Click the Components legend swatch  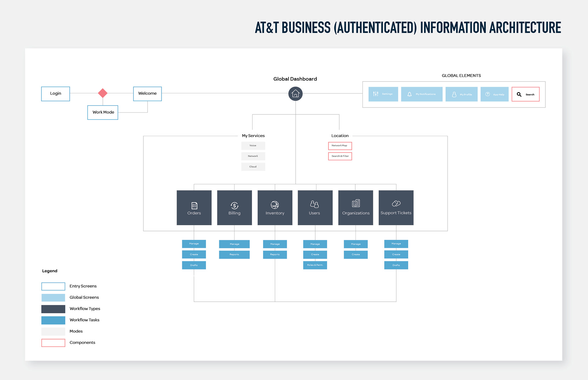tap(53, 343)
